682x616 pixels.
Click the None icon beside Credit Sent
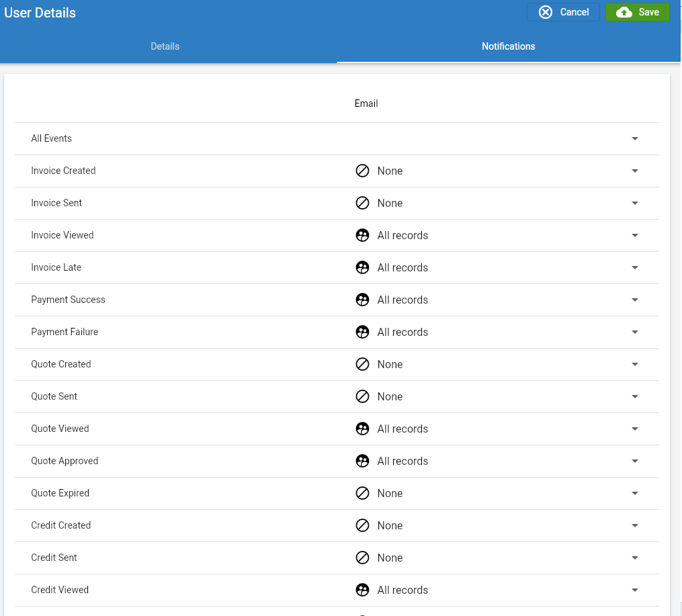pos(363,558)
